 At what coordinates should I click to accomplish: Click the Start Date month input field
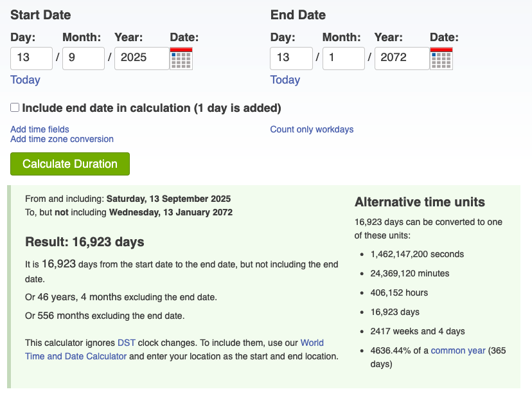click(83, 58)
